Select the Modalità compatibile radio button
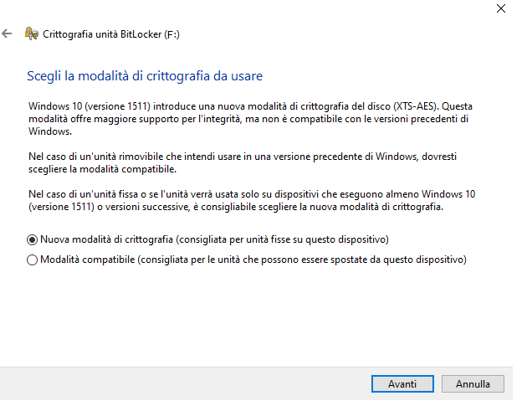The width and height of the screenshot is (532, 406). pos(33,260)
